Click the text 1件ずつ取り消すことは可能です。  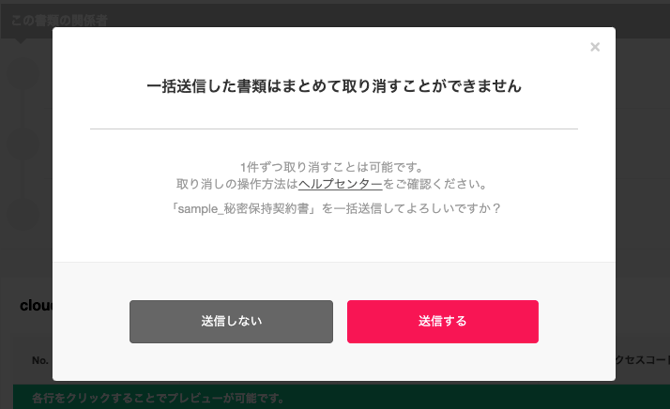click(332, 167)
